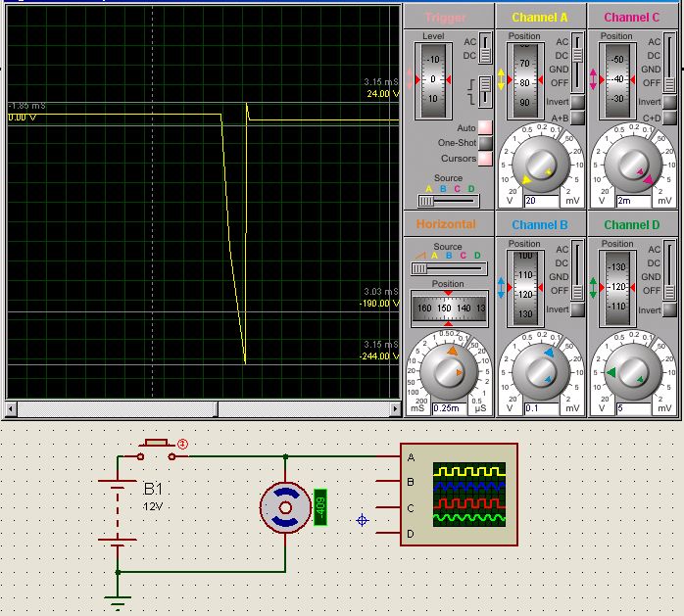Viewport: 684px width, 616px height.
Task: Click the oscilloscope instrument in the schematic
Action: click(x=459, y=495)
